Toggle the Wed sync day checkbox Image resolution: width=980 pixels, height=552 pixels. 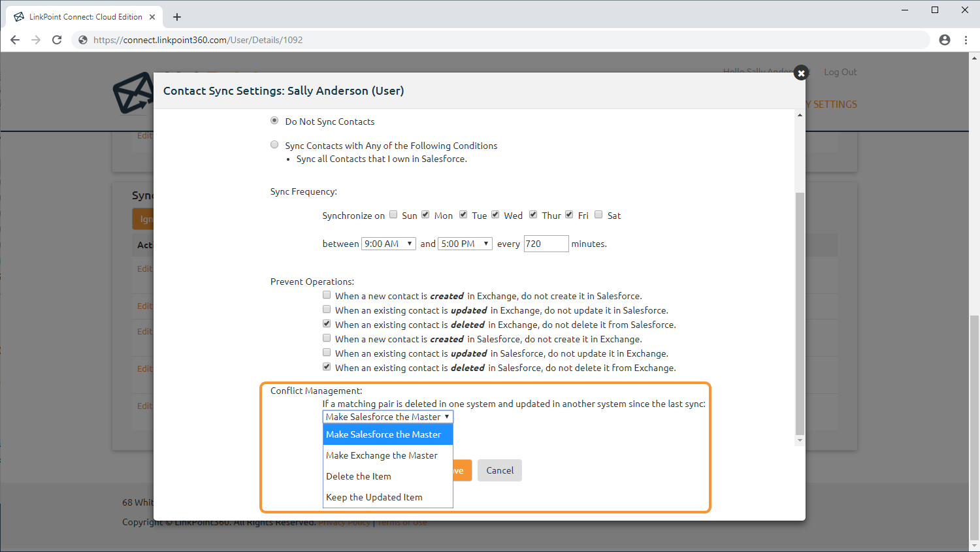[x=495, y=214]
